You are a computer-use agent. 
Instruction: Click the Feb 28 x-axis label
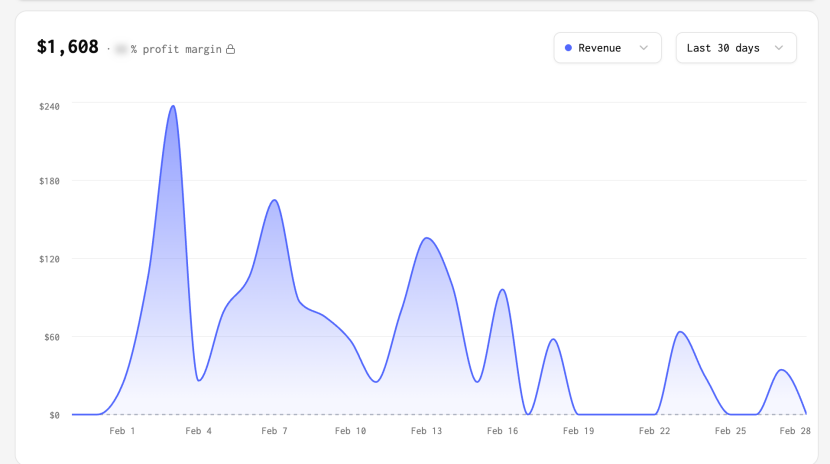795,431
